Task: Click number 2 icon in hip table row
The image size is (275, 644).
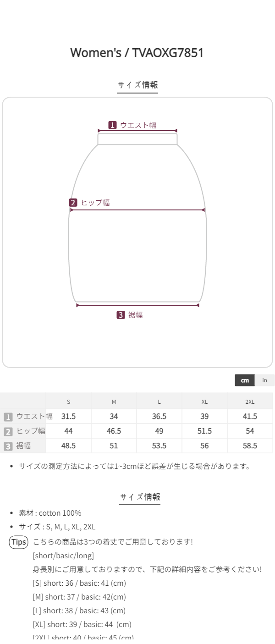Action: pyautogui.click(x=8, y=431)
